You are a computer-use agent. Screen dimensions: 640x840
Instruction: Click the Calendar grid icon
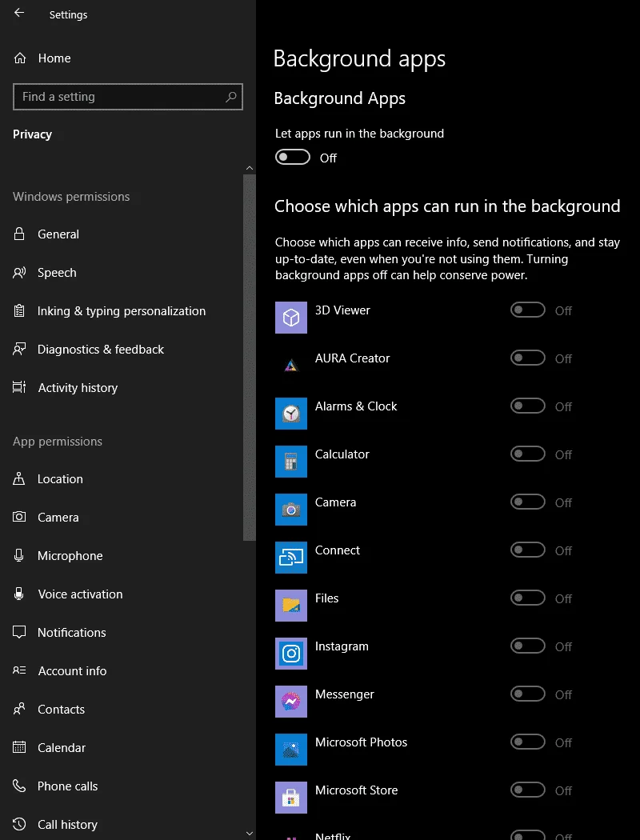(19, 746)
